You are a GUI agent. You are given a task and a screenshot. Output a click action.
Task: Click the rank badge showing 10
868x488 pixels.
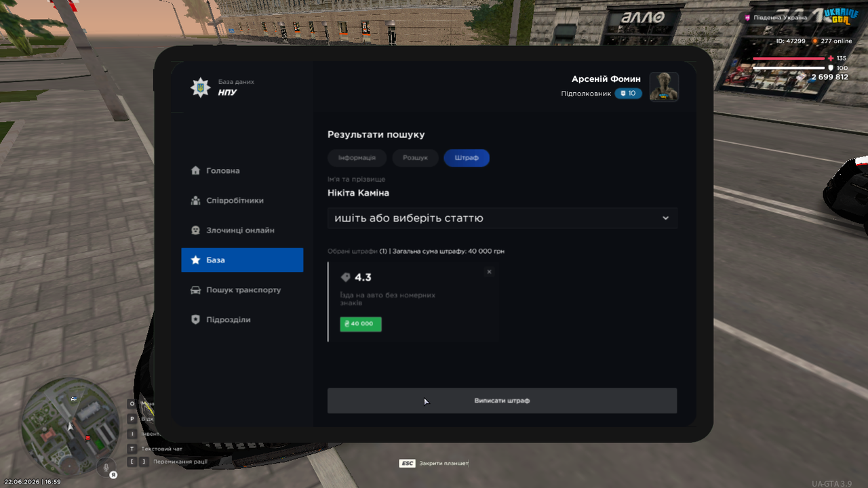pyautogui.click(x=628, y=94)
